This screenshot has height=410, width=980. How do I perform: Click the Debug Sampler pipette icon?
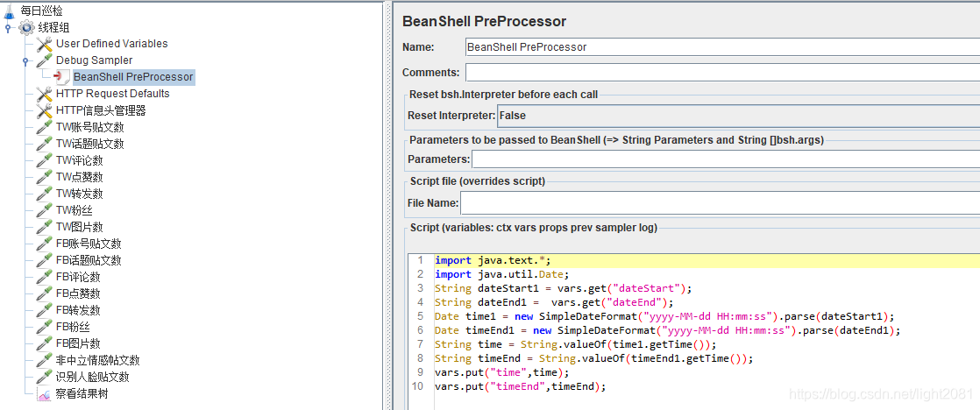pyautogui.click(x=44, y=60)
